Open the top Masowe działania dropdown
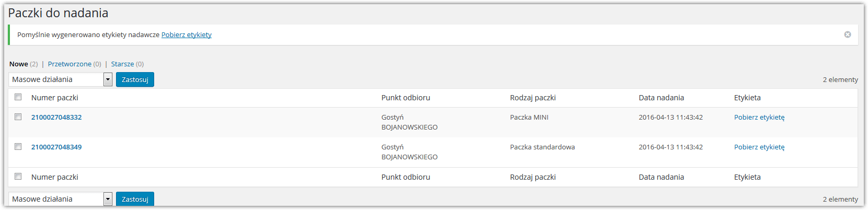 click(61, 79)
